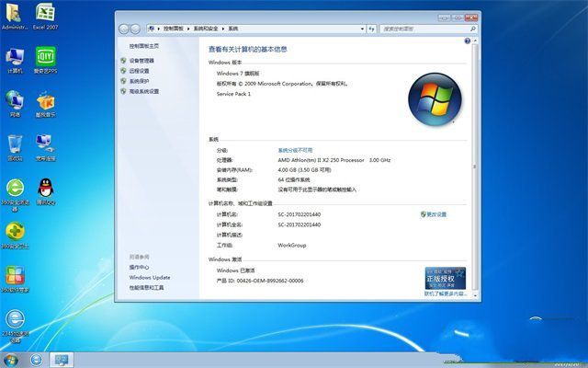The width and height of the screenshot is (588, 368).
Task: Open Remote settings (远程设置) link
Action: pyautogui.click(x=138, y=71)
